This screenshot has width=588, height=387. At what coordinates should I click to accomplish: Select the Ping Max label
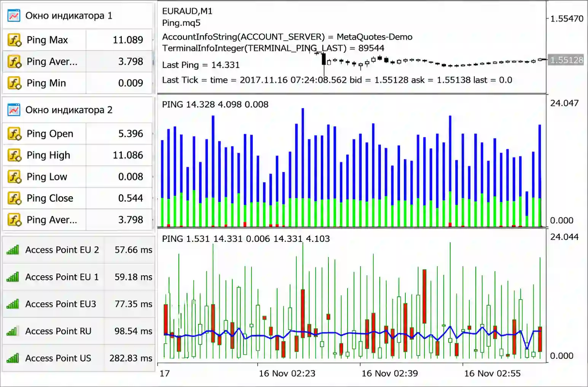tap(47, 40)
